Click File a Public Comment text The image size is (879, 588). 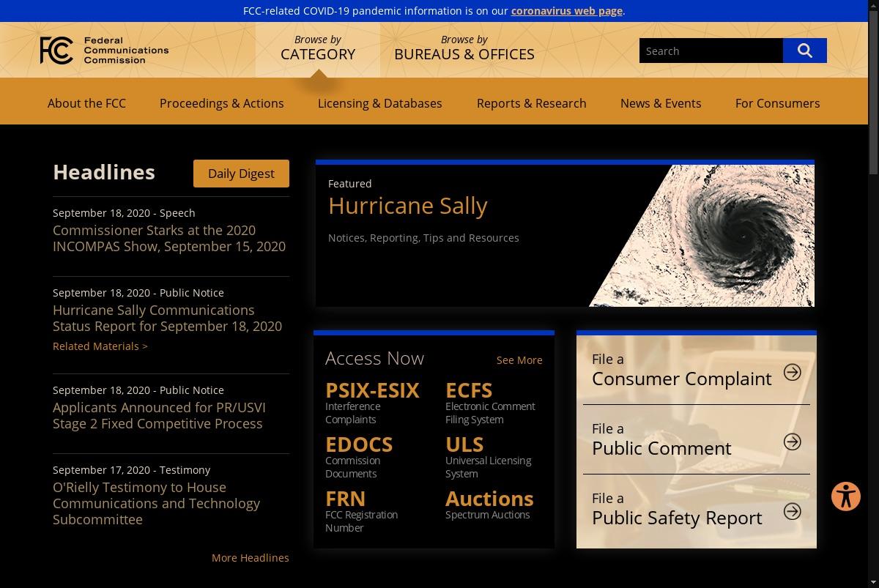click(x=661, y=439)
